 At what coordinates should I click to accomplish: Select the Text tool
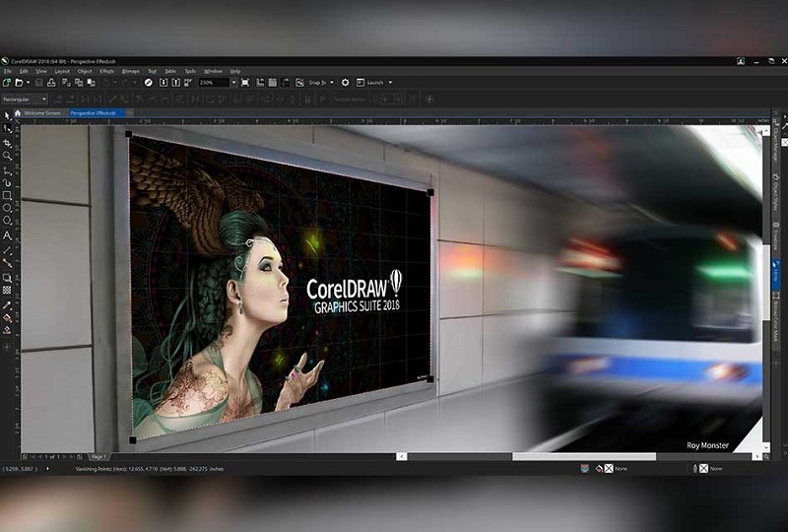coord(7,235)
